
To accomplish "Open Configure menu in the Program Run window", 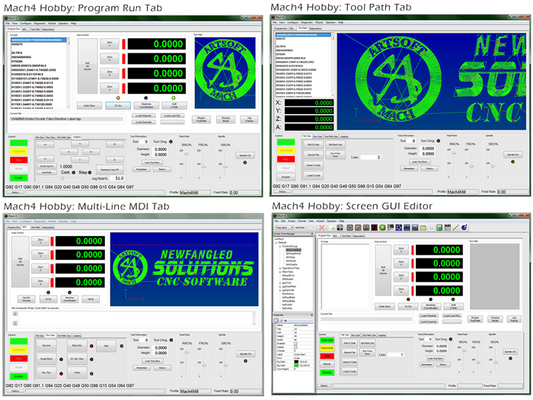I will (x=25, y=23).
